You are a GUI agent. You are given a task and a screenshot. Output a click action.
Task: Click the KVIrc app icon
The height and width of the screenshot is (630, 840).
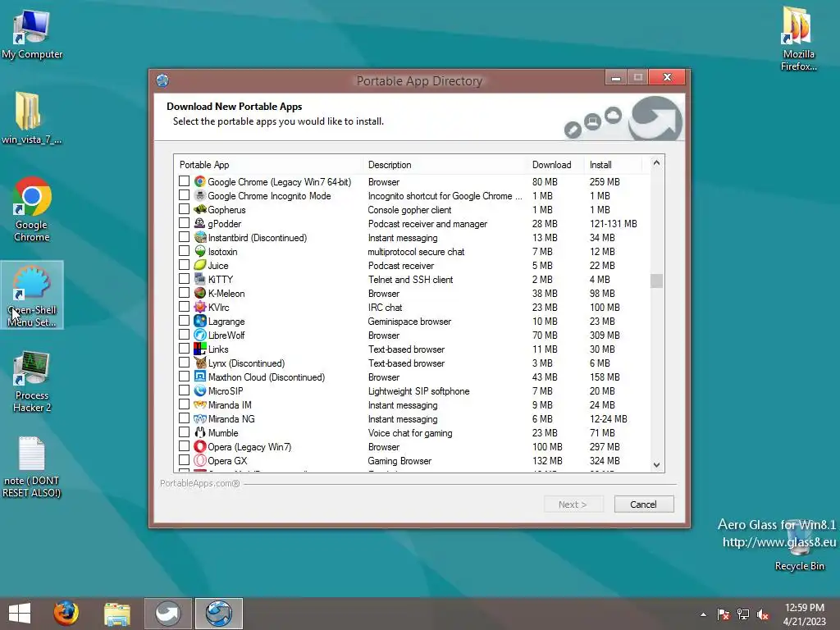tap(200, 307)
